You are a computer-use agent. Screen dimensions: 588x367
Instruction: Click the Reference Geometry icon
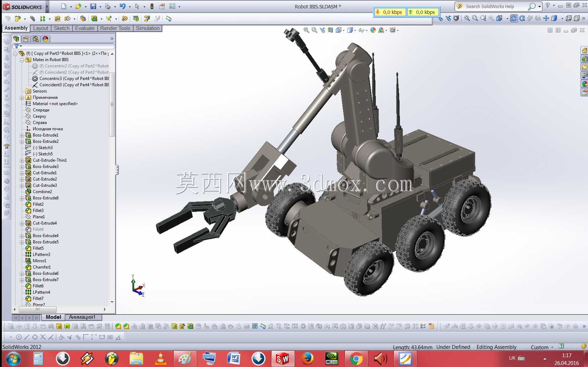tap(109, 19)
